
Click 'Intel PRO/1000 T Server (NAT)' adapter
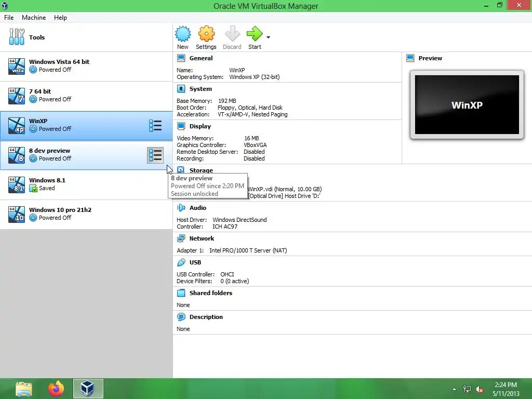click(248, 250)
